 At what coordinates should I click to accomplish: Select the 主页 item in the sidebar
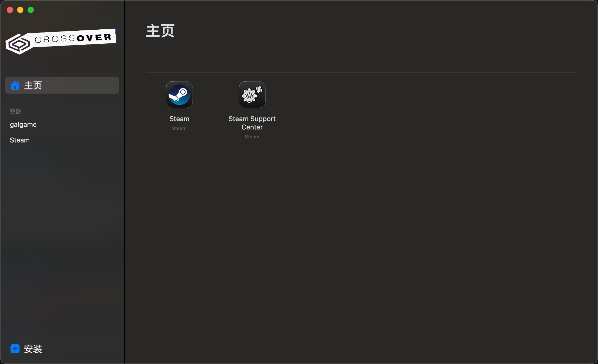coord(33,85)
